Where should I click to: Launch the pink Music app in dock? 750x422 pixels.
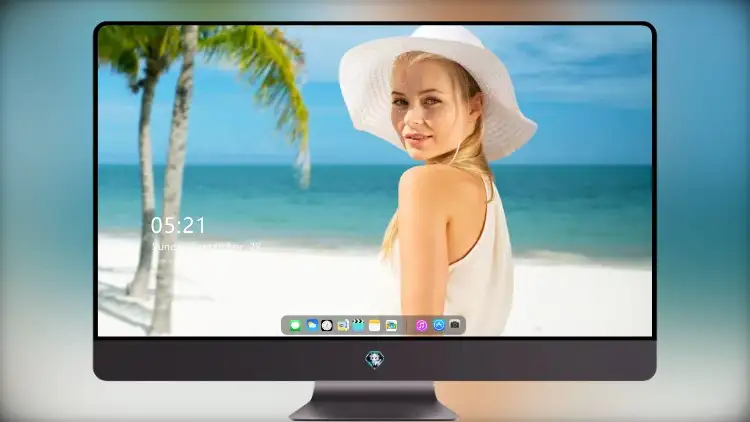(421, 325)
